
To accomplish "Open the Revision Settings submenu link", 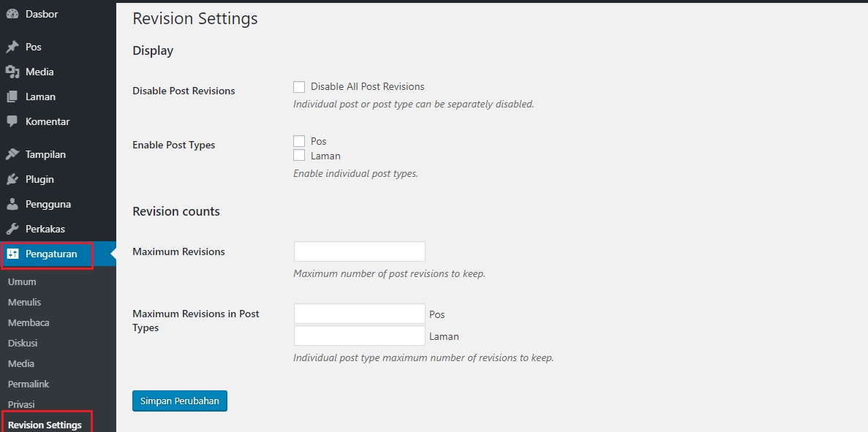I will click(47, 425).
